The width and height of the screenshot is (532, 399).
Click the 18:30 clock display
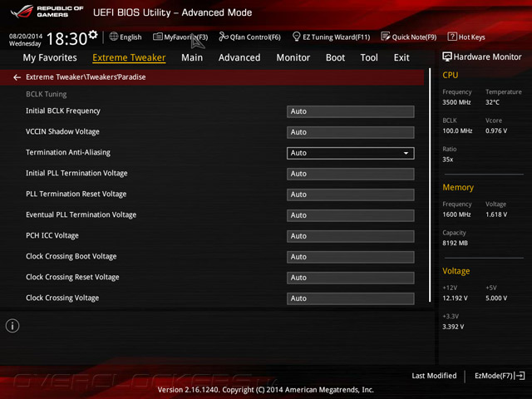(x=66, y=39)
